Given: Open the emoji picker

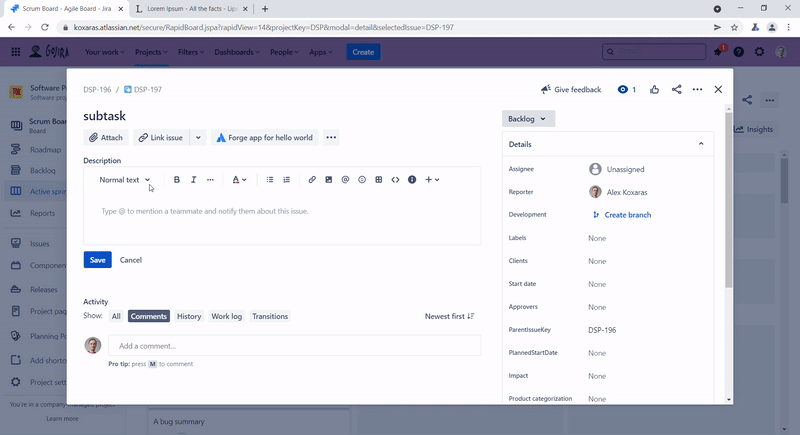Looking at the screenshot, I should pos(362,180).
